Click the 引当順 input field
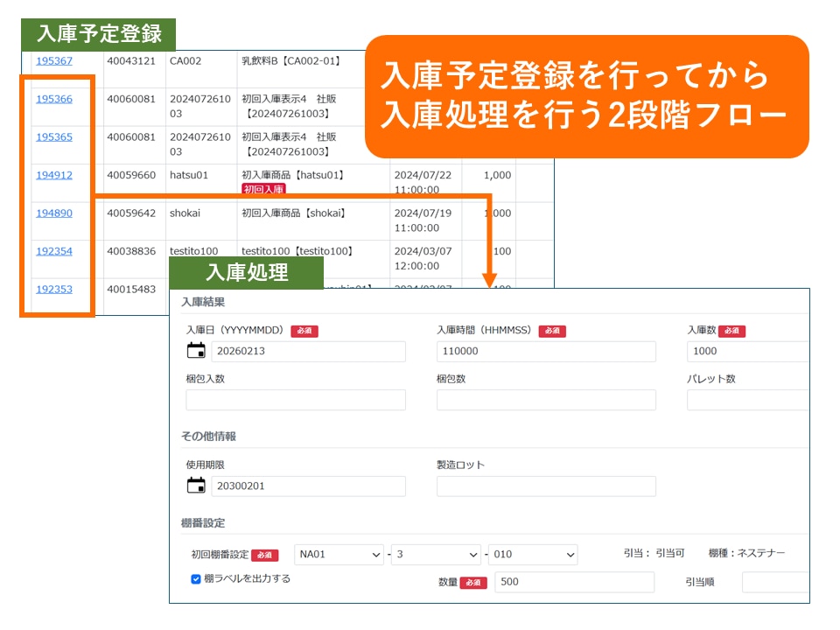This screenshot has width=840, height=630. [x=775, y=583]
